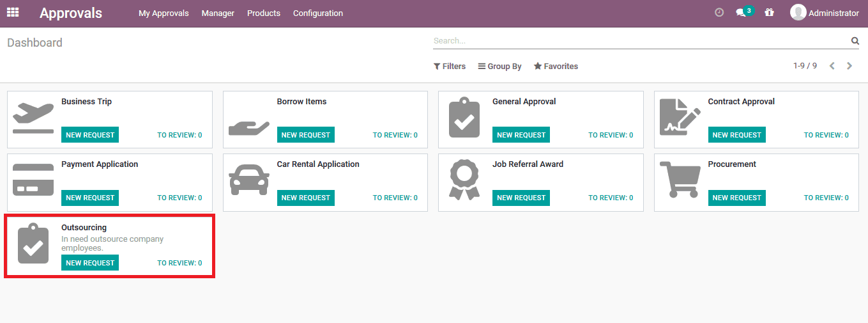Click the Dashboard breadcrumb title
Screen dimensions: 868x323
(34, 43)
